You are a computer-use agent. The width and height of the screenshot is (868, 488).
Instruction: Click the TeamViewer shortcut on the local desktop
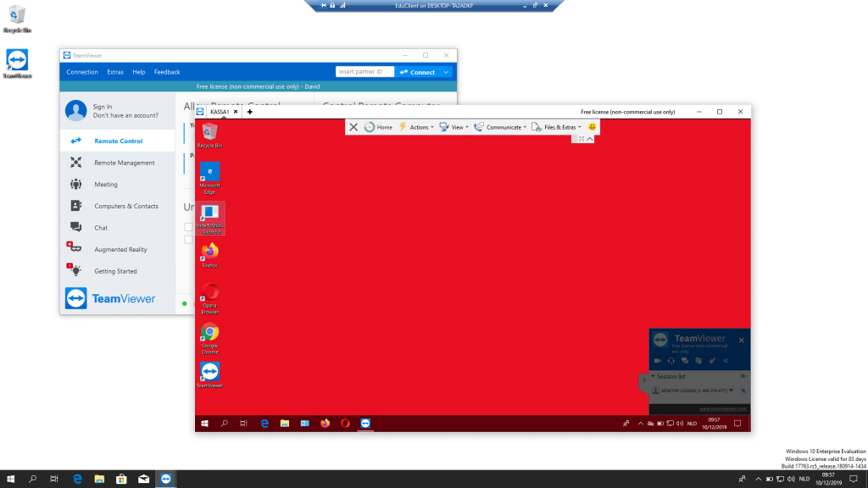tap(17, 64)
